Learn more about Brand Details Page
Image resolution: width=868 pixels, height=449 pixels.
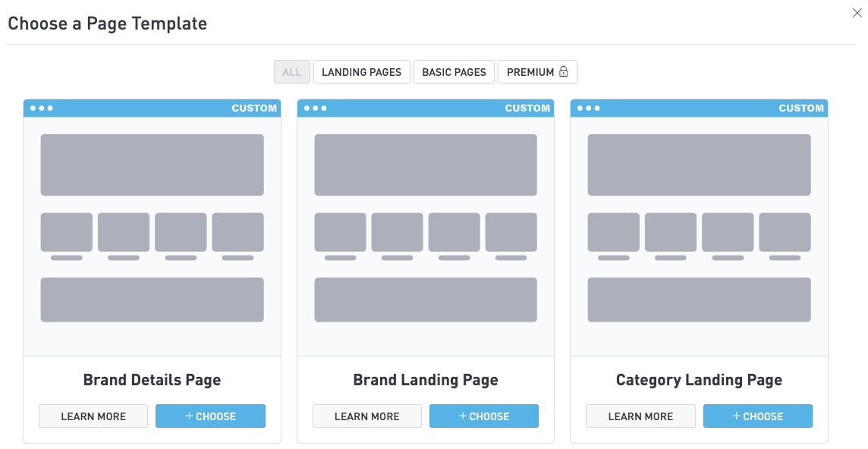coord(93,416)
